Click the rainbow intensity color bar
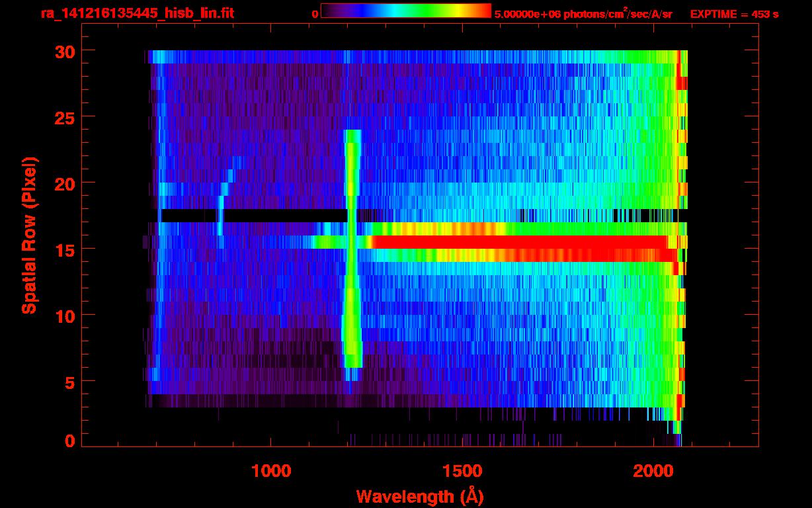 tap(406, 11)
